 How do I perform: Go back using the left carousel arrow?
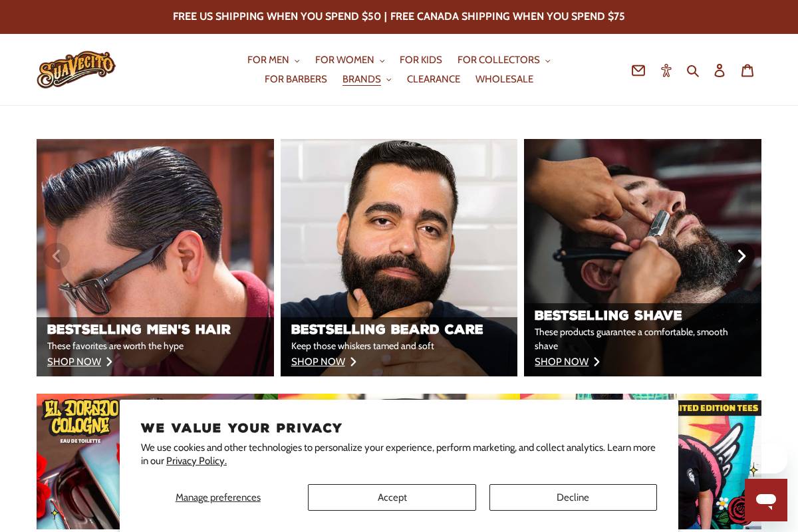point(57,256)
